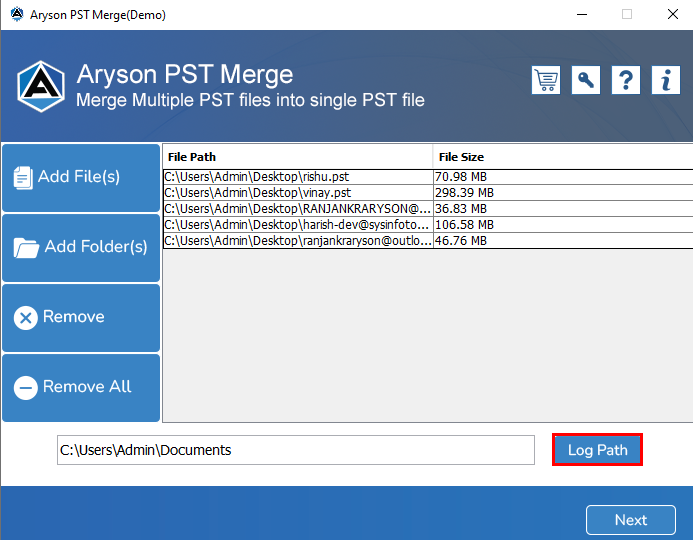Select the ranjankraryson@outlo file row
The height and width of the screenshot is (540, 693).
pos(428,240)
